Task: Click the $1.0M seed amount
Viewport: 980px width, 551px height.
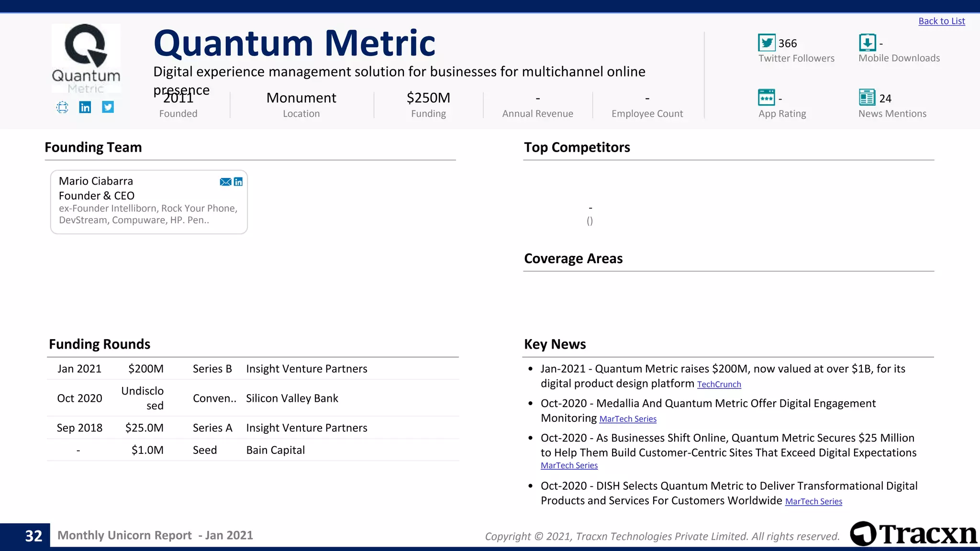Action: click(x=147, y=450)
